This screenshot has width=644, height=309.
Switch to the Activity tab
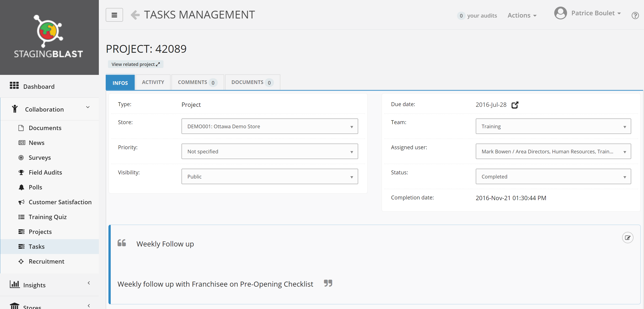[153, 82]
